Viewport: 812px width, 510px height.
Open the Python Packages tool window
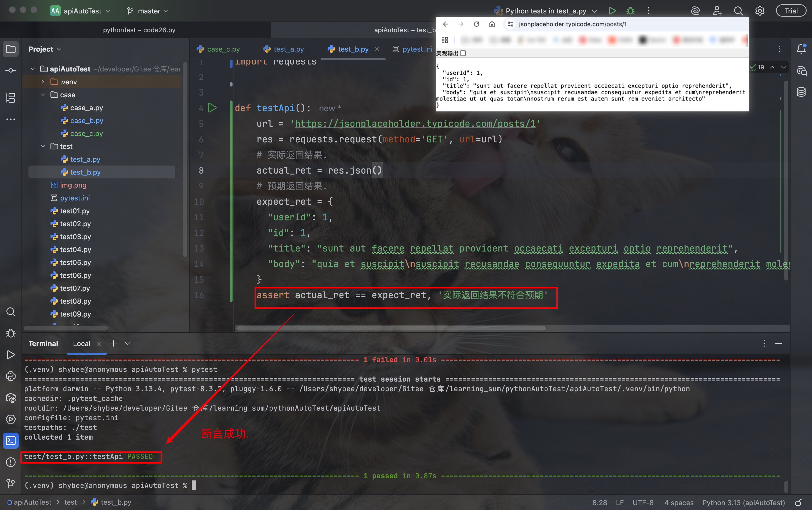click(x=11, y=398)
